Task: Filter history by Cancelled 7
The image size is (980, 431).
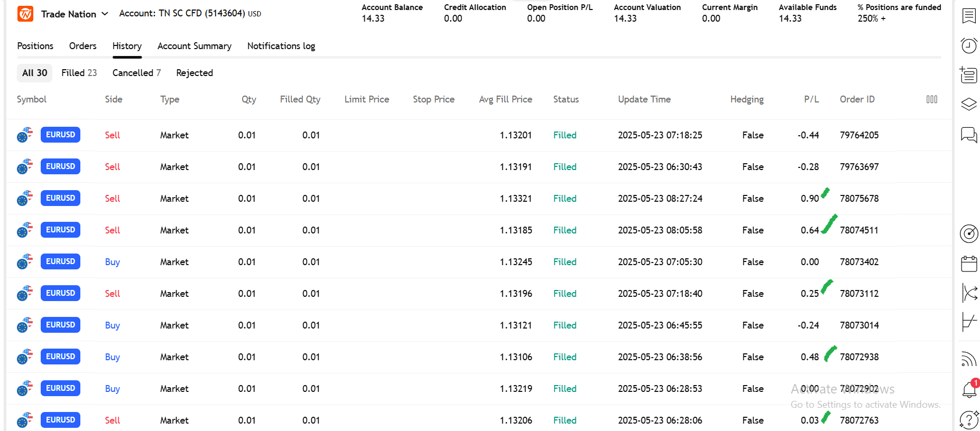Action: [x=136, y=73]
